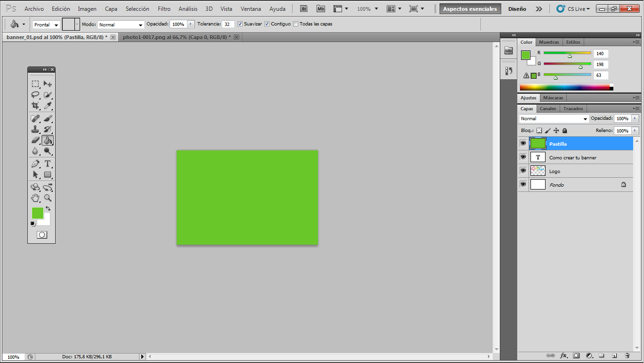Image resolution: width=644 pixels, height=363 pixels.
Task: Select the 3D Camera Rotate tool
Action: click(x=48, y=187)
